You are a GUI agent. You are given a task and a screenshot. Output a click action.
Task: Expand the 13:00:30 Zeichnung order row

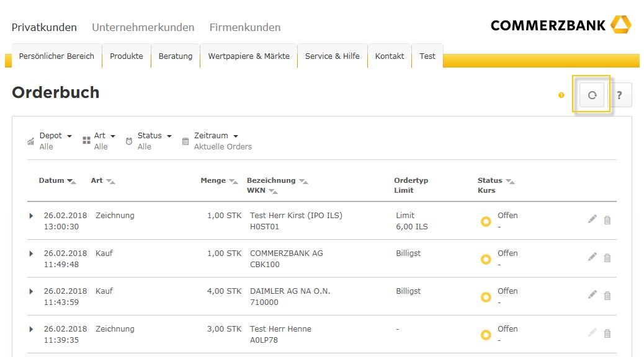click(x=32, y=216)
